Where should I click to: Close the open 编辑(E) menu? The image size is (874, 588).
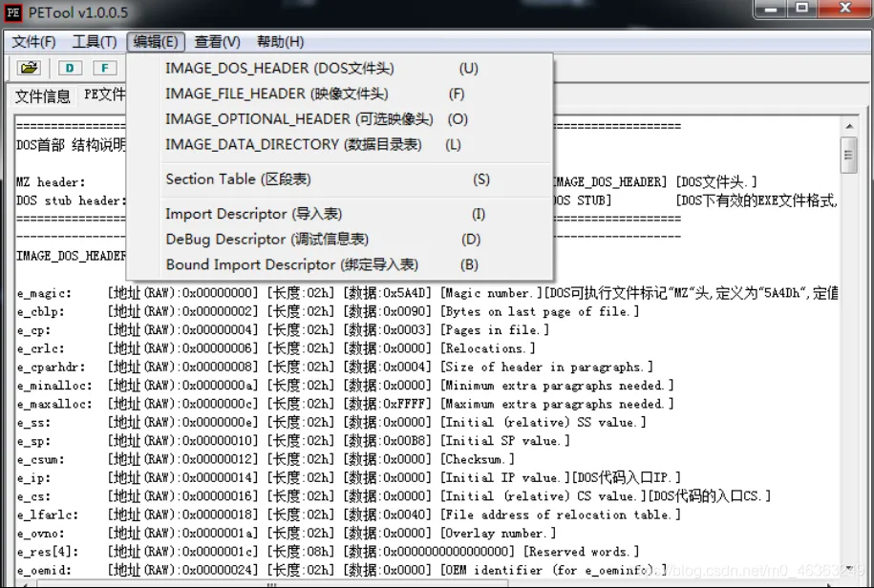coord(156,42)
